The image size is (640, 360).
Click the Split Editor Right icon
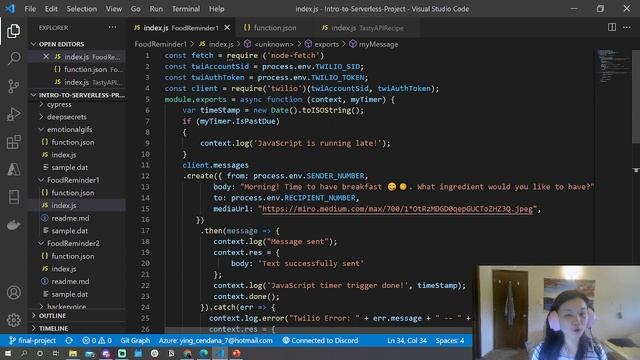pyautogui.click(x=611, y=27)
